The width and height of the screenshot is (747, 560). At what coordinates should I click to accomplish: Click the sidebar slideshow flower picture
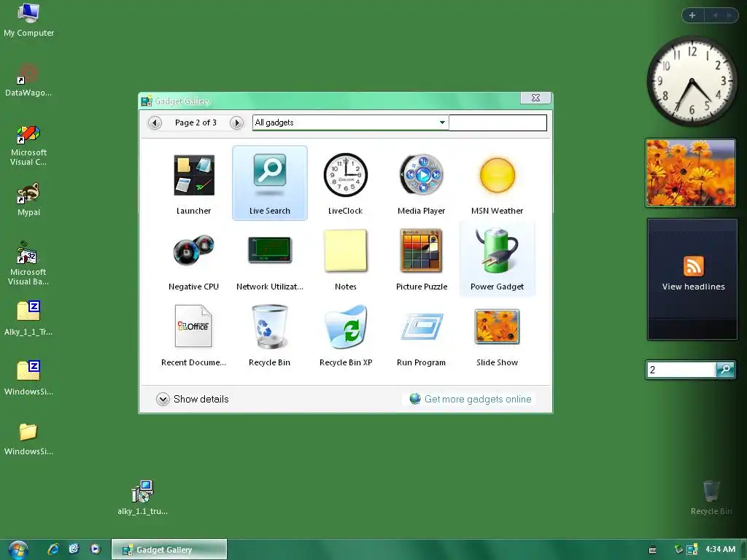[x=691, y=173]
